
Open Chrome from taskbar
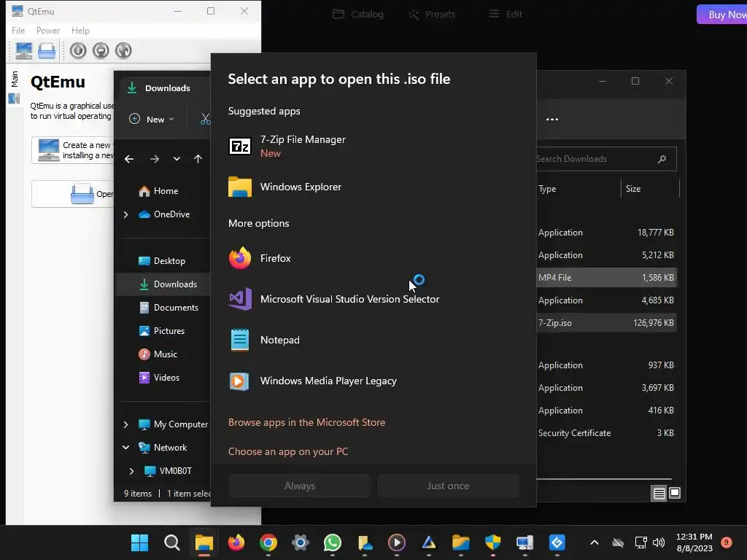coord(268,542)
